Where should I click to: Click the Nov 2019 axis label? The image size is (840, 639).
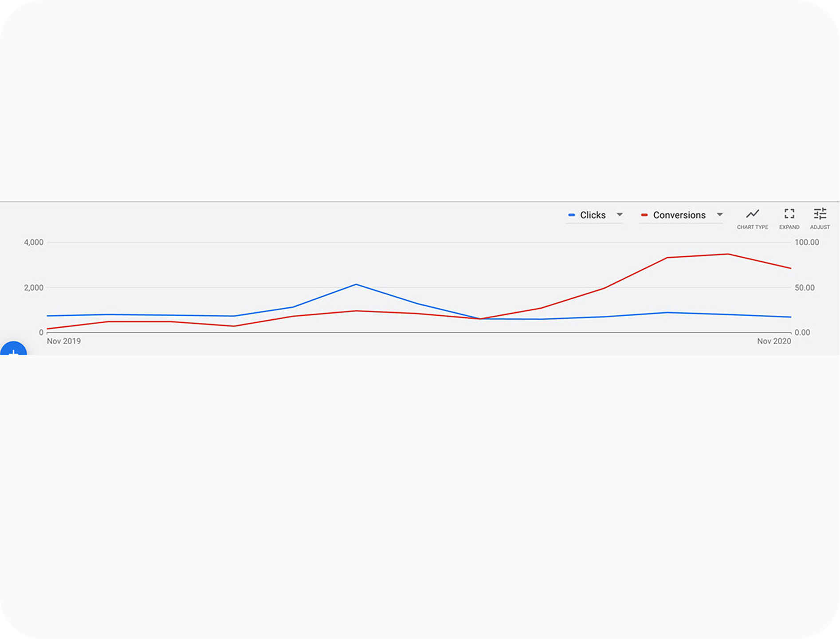point(64,341)
